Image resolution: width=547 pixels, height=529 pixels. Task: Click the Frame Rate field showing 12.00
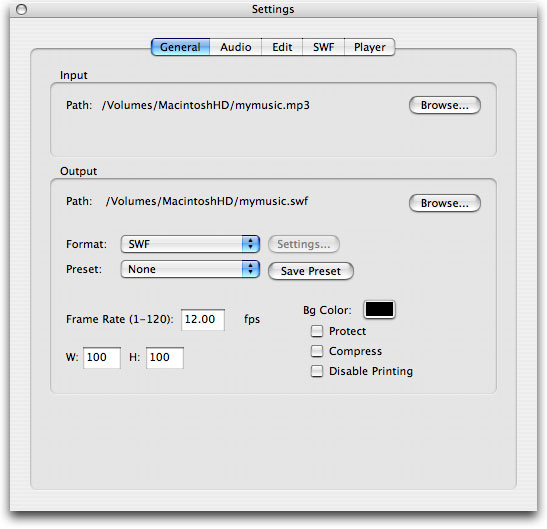pos(203,319)
